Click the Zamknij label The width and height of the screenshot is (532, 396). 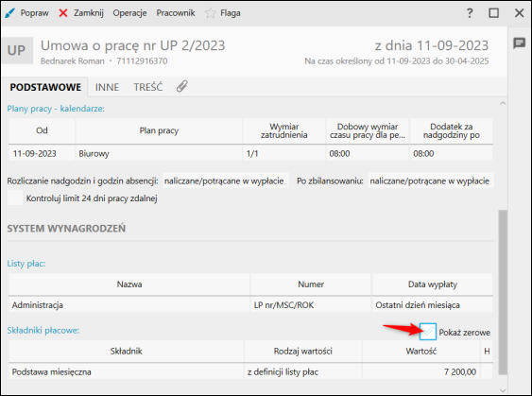(x=89, y=13)
